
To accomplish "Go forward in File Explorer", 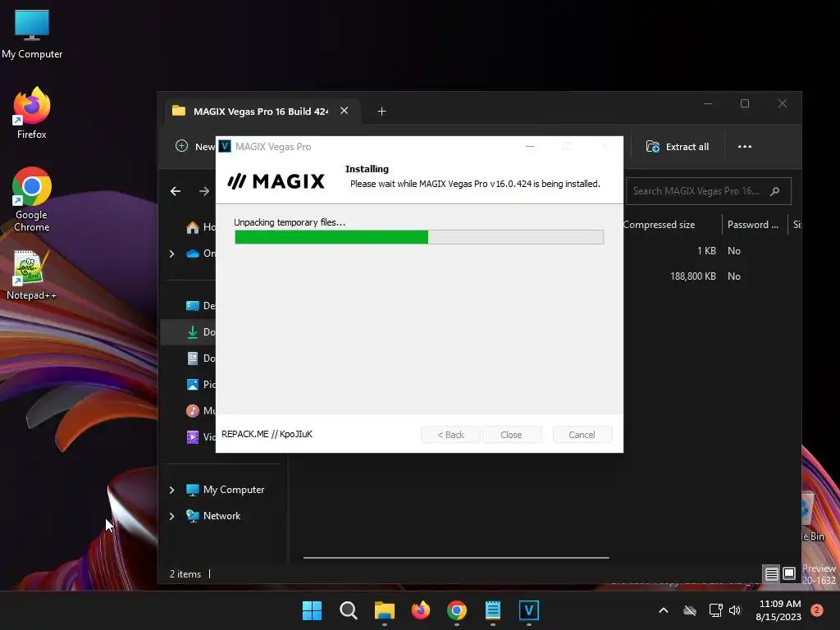I will point(204,191).
